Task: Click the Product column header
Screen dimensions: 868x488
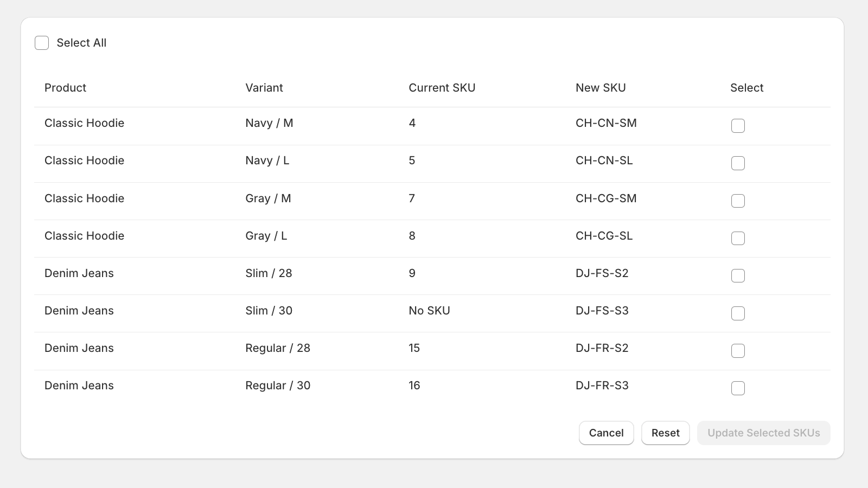Action: pyautogui.click(x=65, y=88)
